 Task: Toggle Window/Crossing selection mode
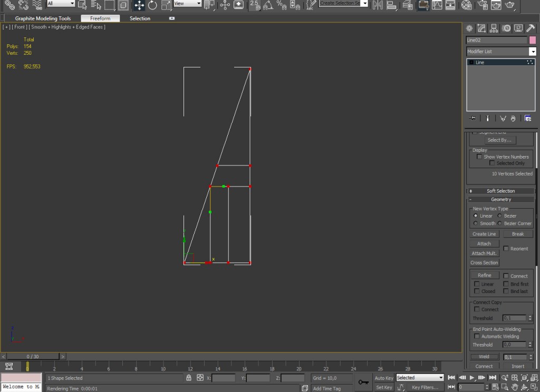coord(123,5)
